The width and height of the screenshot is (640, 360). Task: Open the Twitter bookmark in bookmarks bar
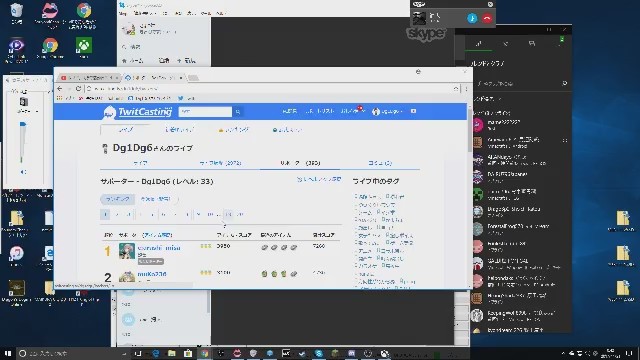(186, 98)
